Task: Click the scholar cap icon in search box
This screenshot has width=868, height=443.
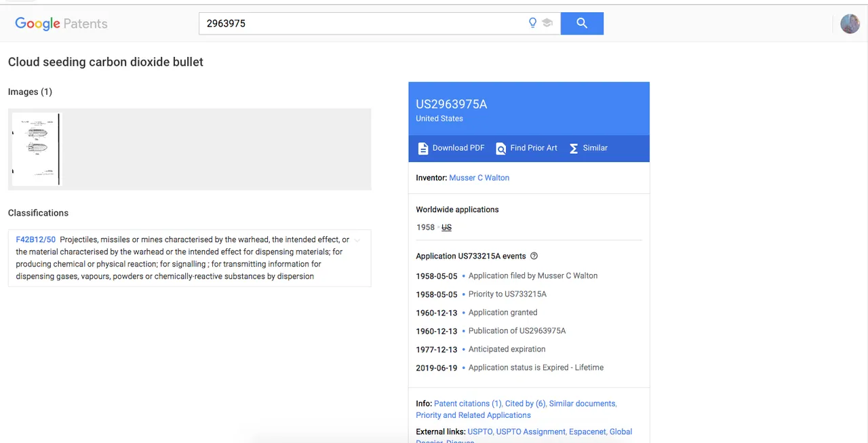Action: tap(547, 23)
